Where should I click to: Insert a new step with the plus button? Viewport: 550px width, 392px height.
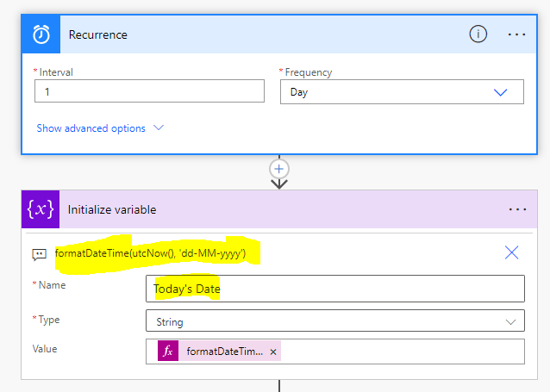[x=279, y=168]
